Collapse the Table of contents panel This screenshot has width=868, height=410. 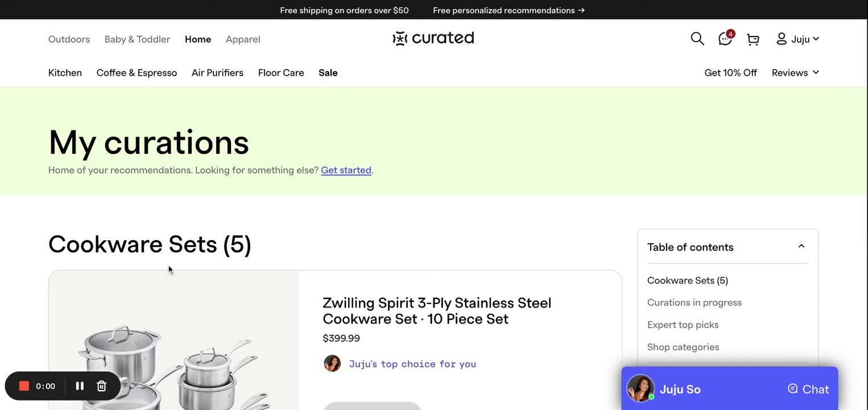(x=801, y=247)
